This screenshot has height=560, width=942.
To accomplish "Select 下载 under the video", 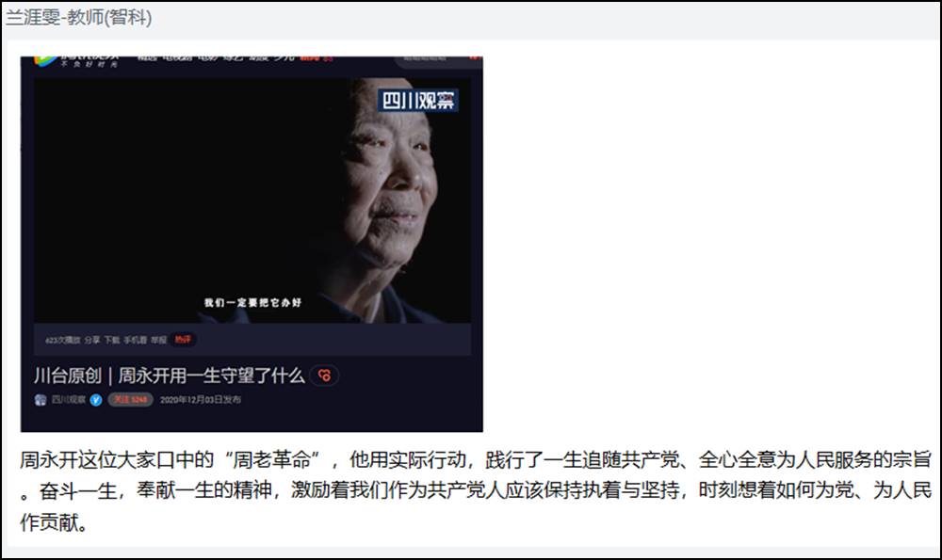I will click(x=112, y=340).
